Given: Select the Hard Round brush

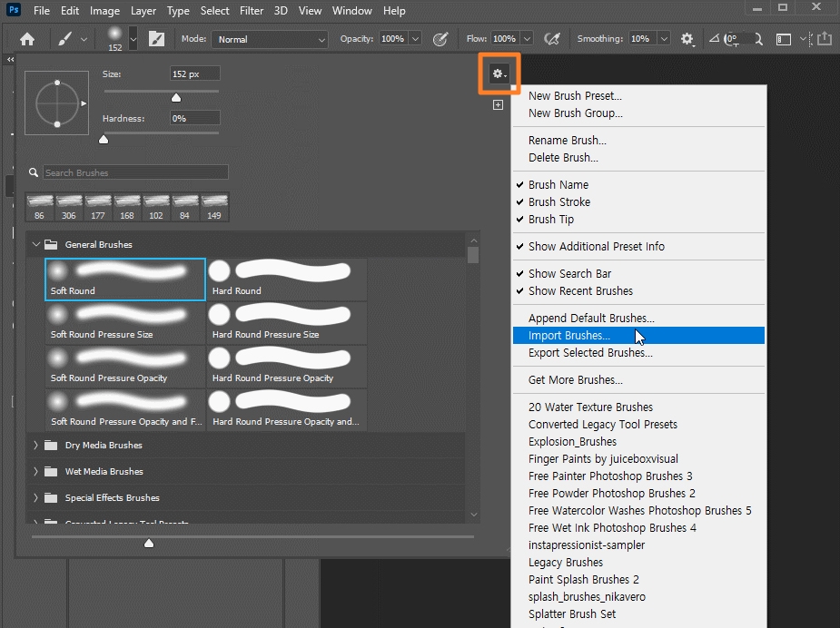Looking at the screenshot, I should (287, 279).
